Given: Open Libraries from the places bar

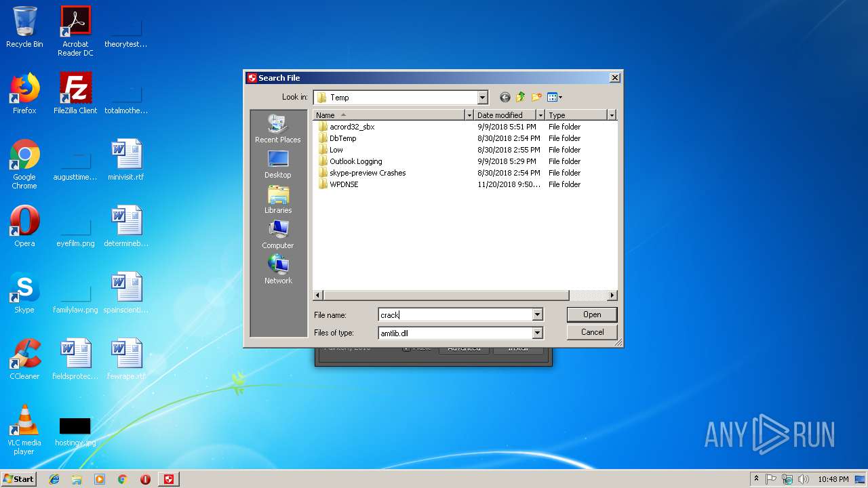Looking at the screenshot, I should point(277,199).
